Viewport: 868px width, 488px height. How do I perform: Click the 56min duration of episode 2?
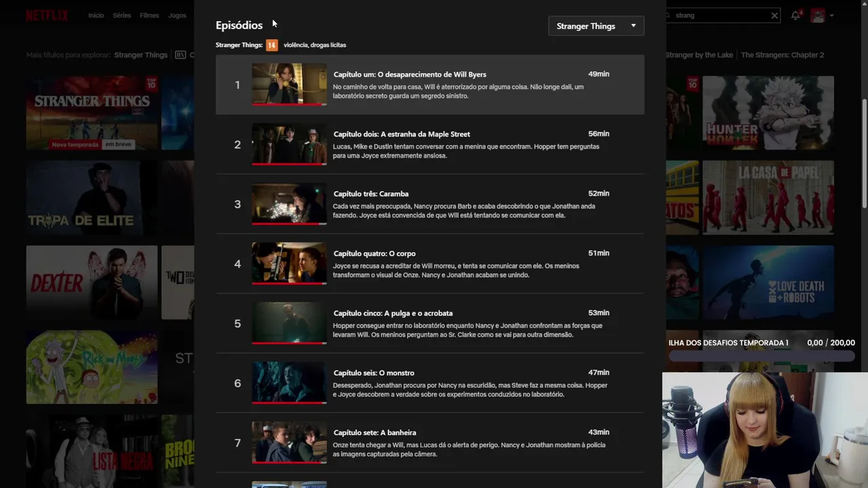pyautogui.click(x=599, y=134)
